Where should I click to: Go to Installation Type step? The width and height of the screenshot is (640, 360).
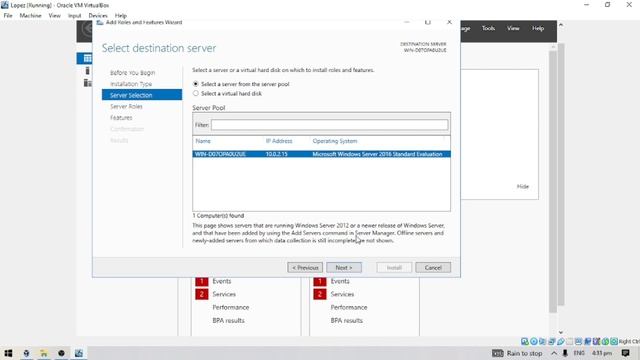click(131, 84)
